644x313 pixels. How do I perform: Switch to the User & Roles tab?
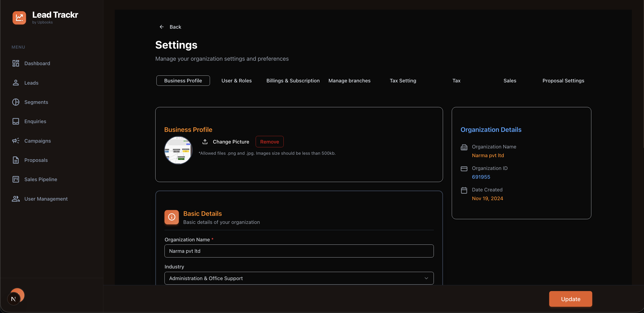click(236, 80)
